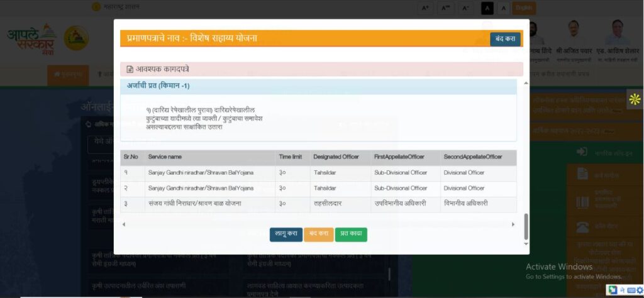Click एड. आशिष शेलार minister photo

click(618, 33)
